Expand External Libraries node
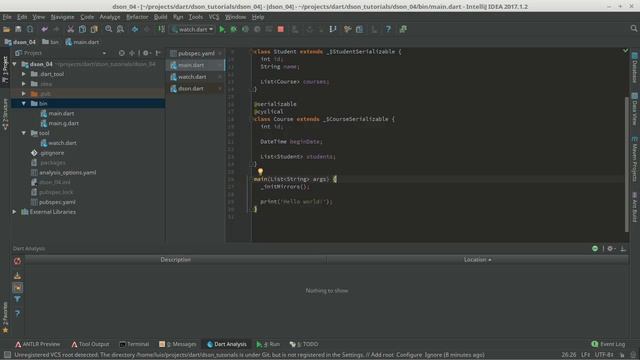Image resolution: width=640 pixels, height=360 pixels. pos(15,212)
